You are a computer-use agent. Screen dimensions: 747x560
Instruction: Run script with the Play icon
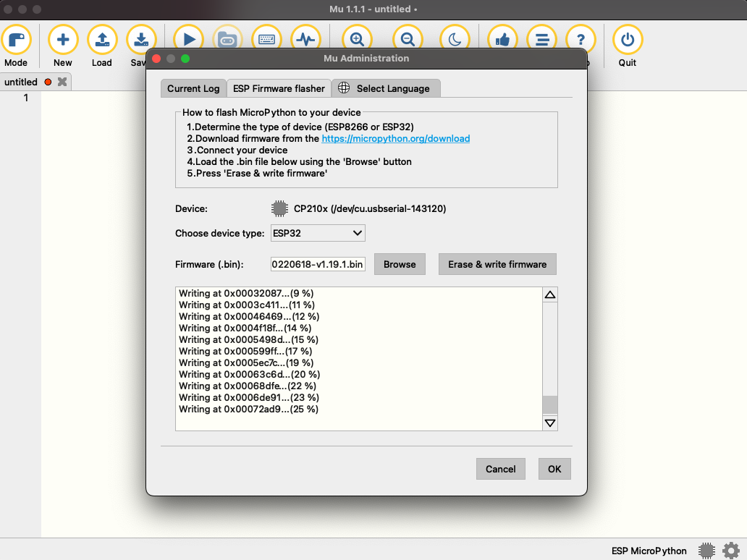[x=189, y=37]
